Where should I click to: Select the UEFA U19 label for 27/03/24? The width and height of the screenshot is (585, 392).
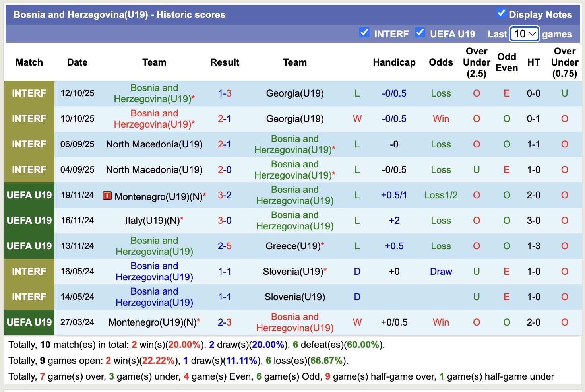[x=29, y=322]
